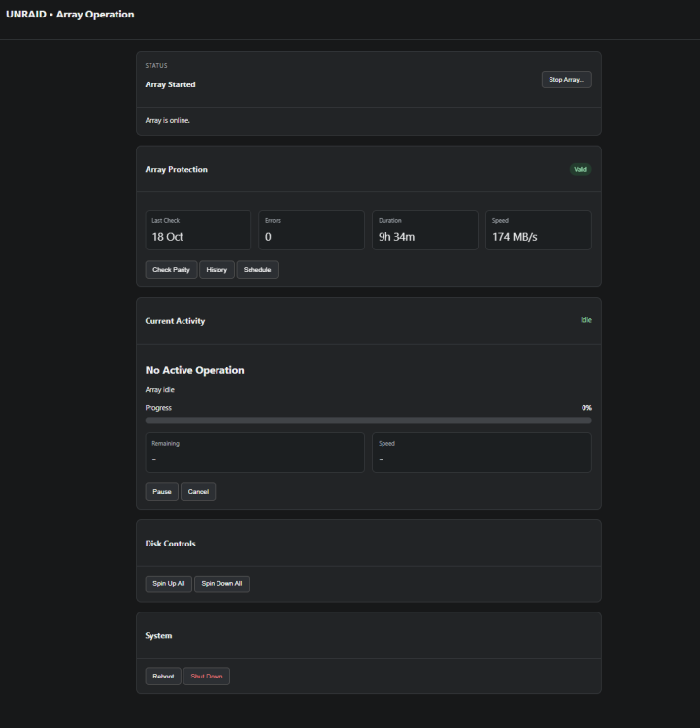Click the Current Activity Speed tile
The height and width of the screenshot is (728, 700).
coord(482,452)
